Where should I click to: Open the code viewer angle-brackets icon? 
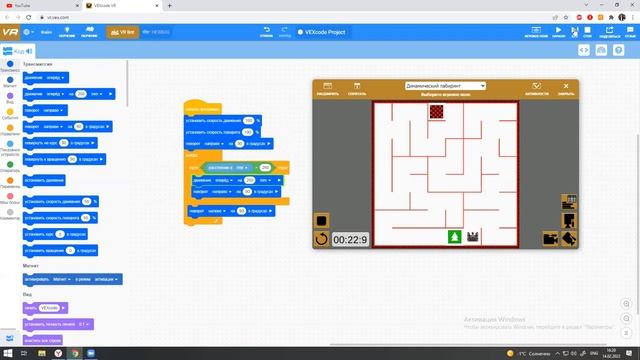tap(584, 50)
